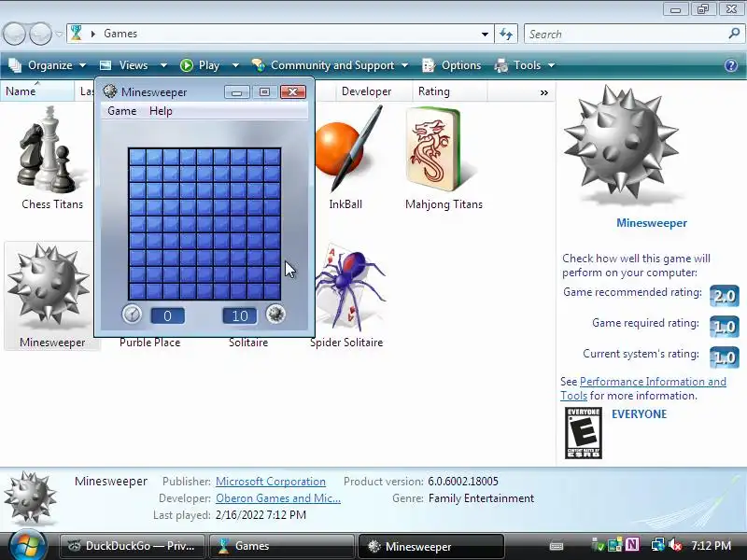Image resolution: width=747 pixels, height=560 pixels.
Task: Sort by Developer column header
Action: coord(373,91)
